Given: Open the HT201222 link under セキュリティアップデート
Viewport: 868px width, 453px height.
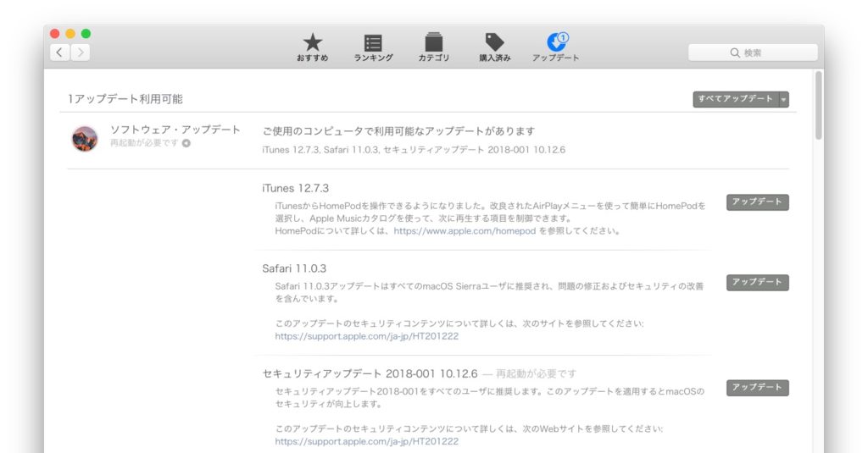Looking at the screenshot, I should [366, 441].
